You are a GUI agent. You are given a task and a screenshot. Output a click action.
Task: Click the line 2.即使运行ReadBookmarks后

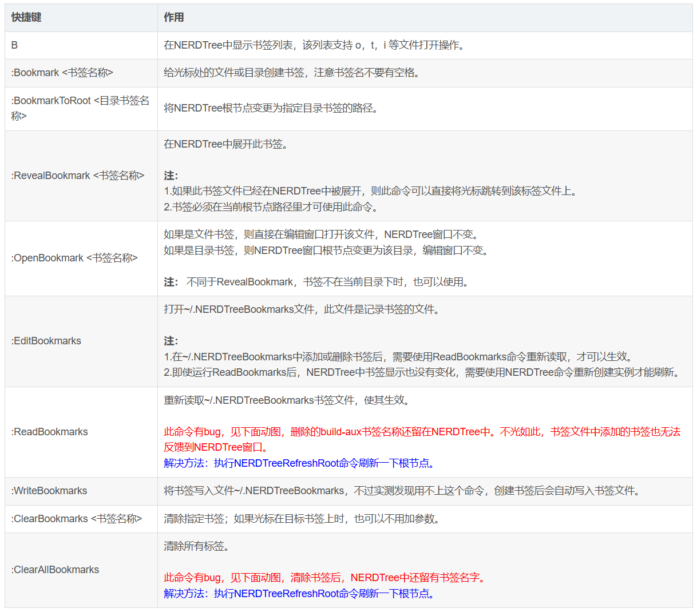click(423, 372)
